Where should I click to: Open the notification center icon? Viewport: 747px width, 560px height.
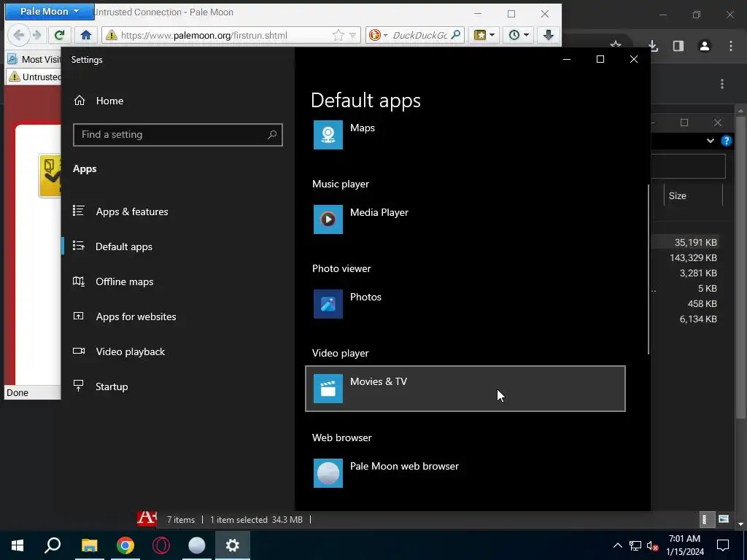coord(723,545)
